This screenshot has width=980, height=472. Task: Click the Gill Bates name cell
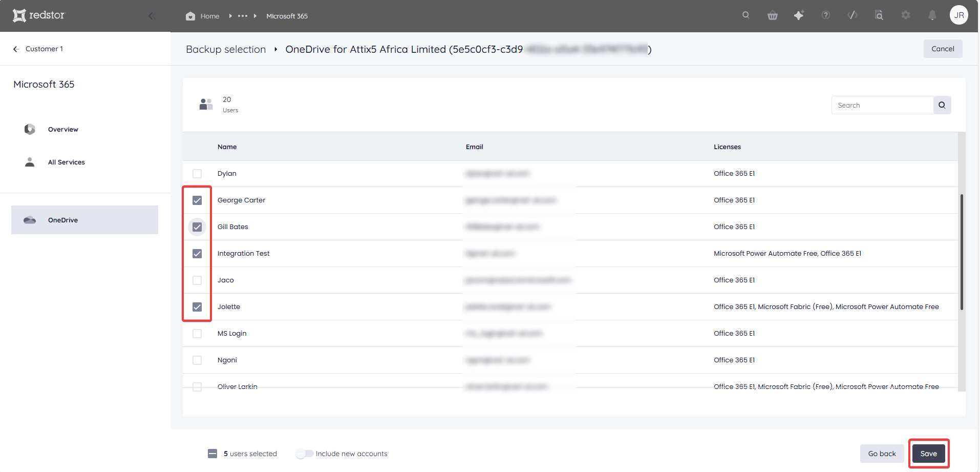232,227
